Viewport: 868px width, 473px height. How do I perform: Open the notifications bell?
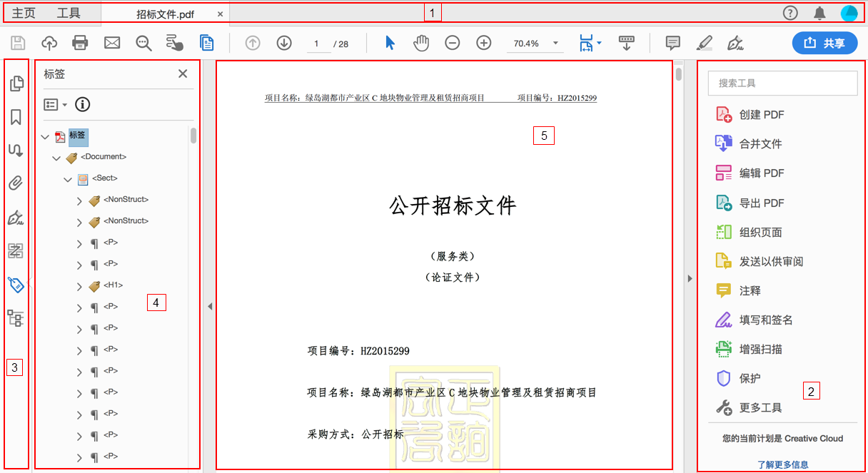coord(819,13)
